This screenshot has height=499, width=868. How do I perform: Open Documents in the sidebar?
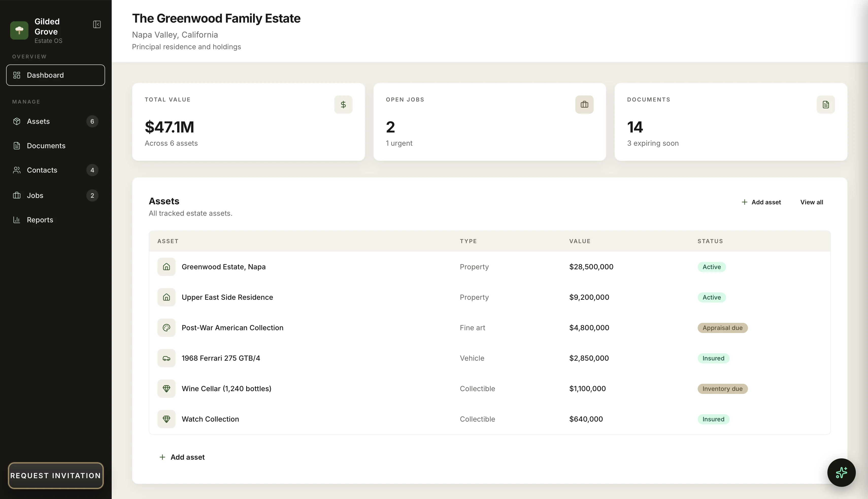click(x=56, y=146)
